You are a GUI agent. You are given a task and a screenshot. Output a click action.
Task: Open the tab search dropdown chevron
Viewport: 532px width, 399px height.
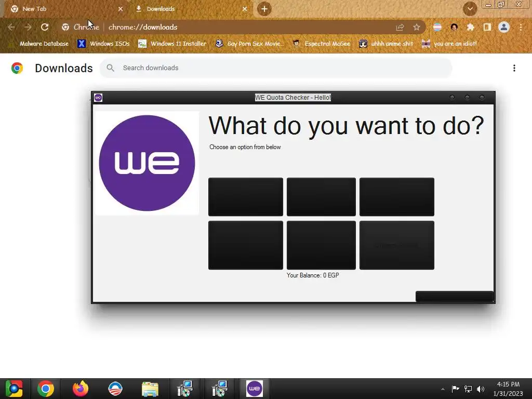point(470,9)
